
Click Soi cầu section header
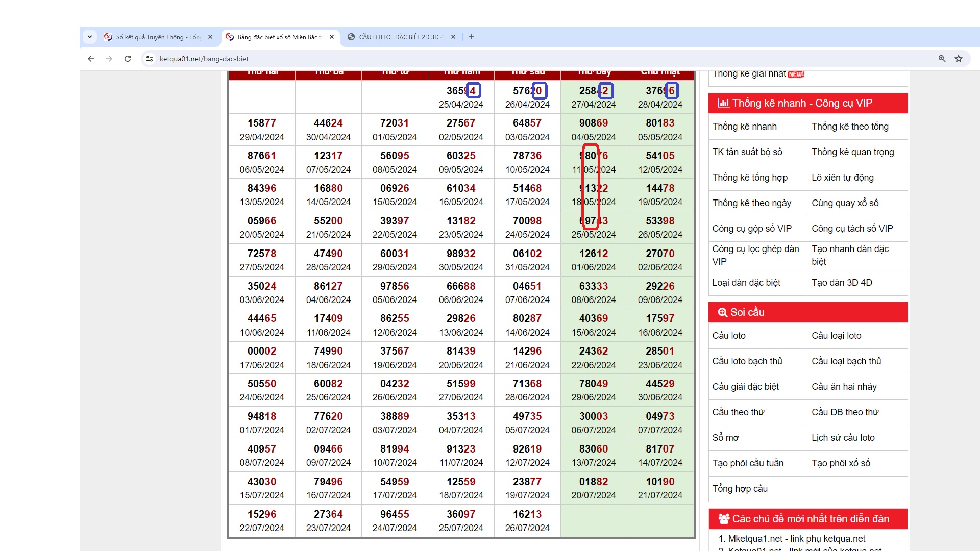point(747,312)
